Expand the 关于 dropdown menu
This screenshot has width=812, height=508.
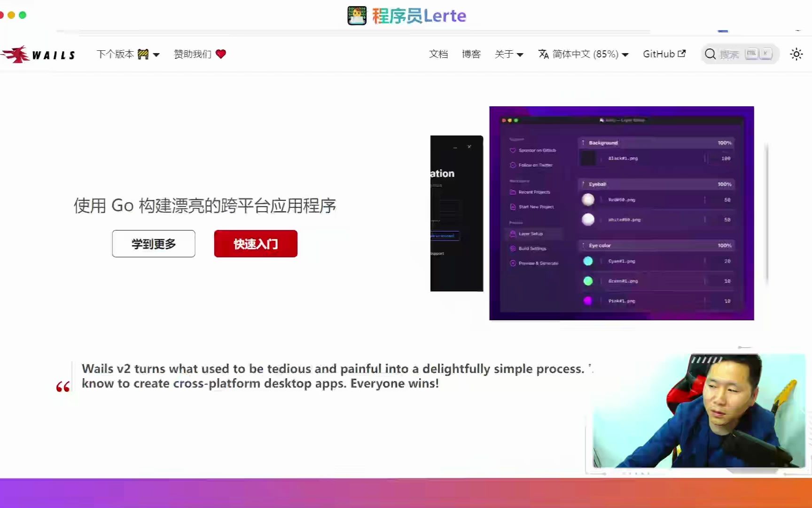coord(509,54)
